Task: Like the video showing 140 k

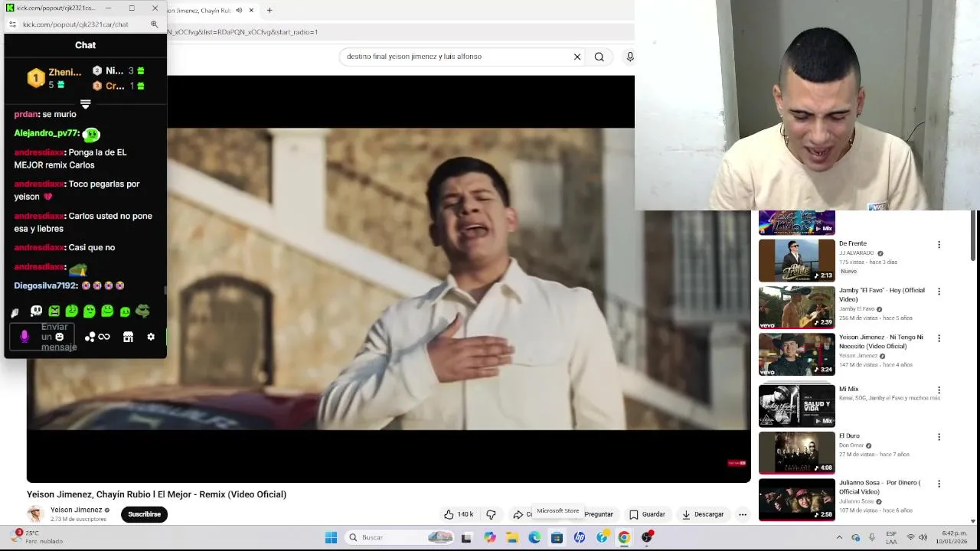Action: 459,514
